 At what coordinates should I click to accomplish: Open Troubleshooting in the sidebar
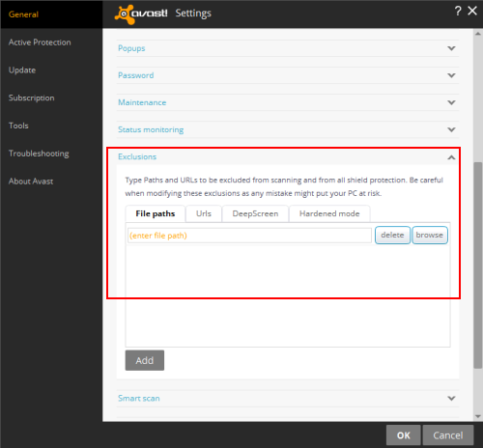click(x=39, y=154)
